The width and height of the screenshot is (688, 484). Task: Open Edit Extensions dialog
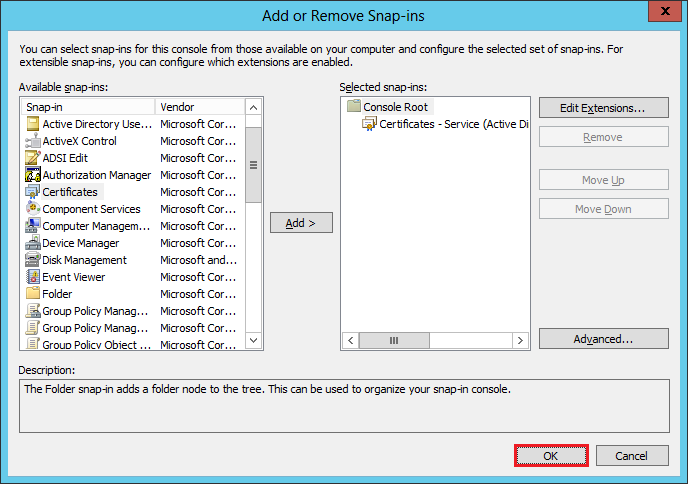603,107
